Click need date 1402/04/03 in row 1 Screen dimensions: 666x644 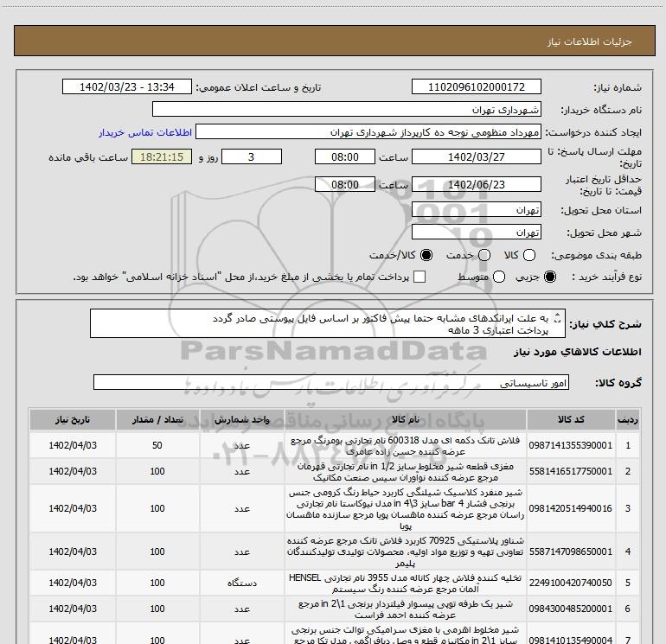coord(73,445)
